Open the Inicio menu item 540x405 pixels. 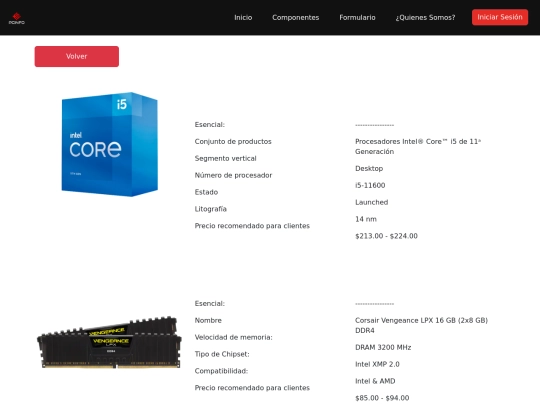(243, 18)
